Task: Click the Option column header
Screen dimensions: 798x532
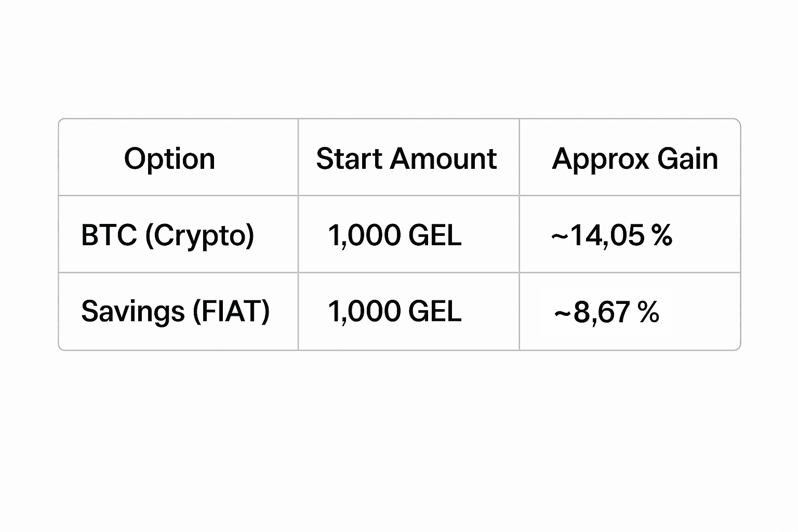Action: (x=169, y=158)
